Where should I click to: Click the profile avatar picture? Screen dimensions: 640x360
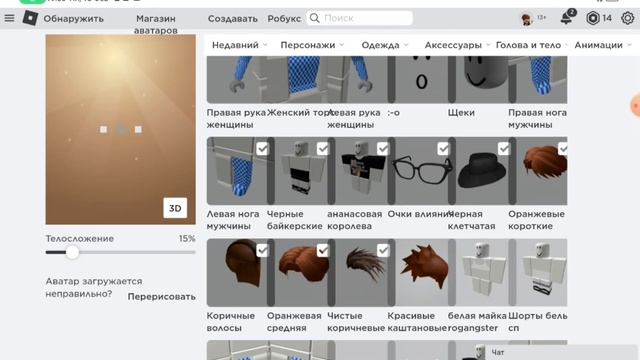point(527,19)
